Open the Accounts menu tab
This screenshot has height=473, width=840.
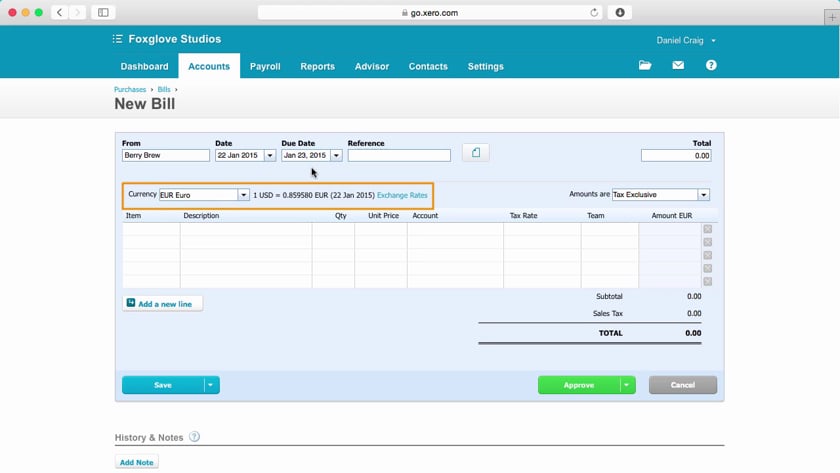coord(209,66)
